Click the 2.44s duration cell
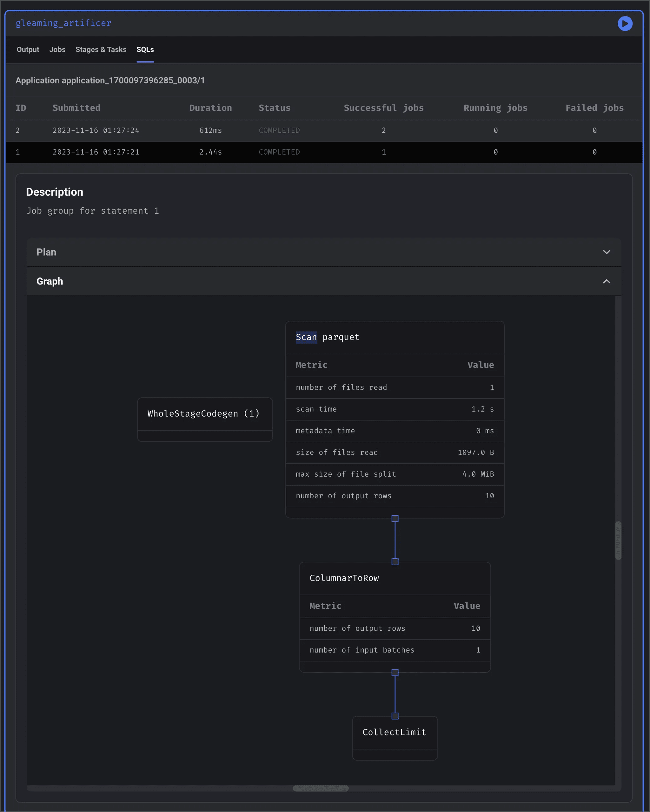 tap(210, 152)
